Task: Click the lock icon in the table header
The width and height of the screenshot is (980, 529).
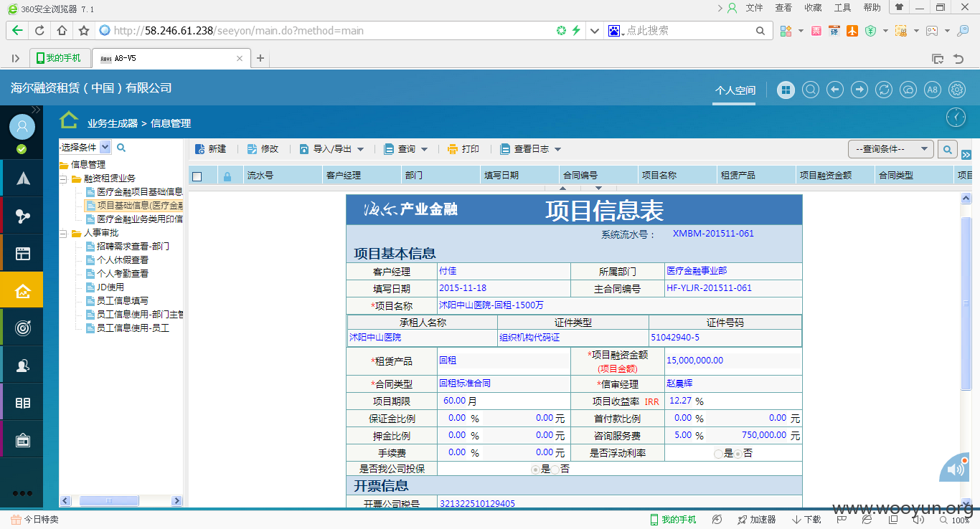Action: tap(227, 176)
